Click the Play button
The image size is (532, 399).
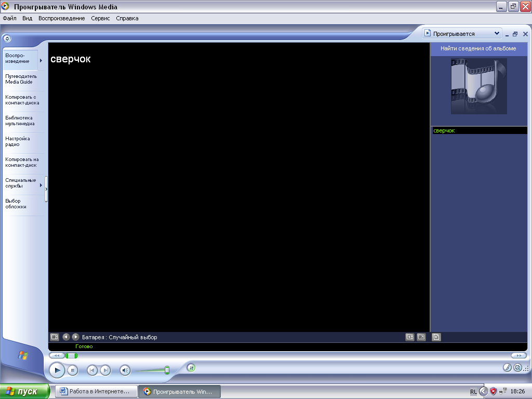[x=57, y=370]
